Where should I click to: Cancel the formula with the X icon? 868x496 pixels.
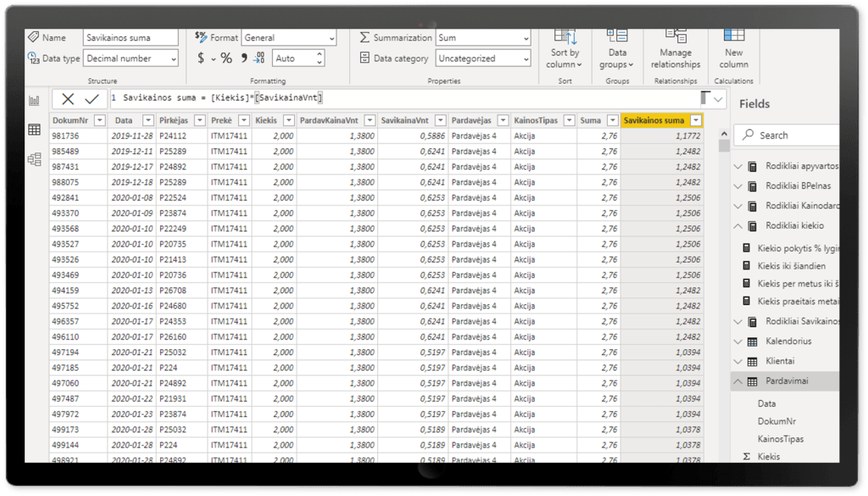(69, 99)
